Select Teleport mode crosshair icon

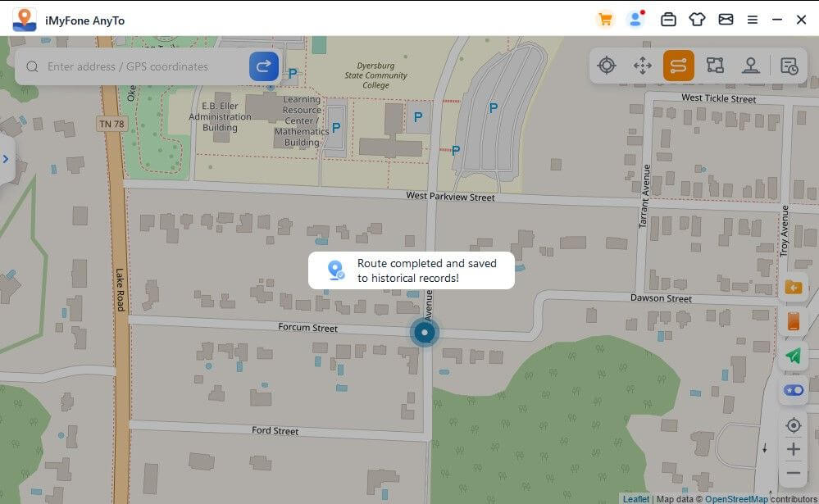point(607,66)
